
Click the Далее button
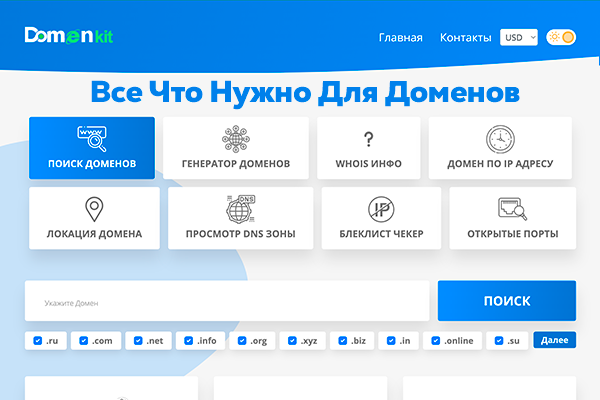(554, 340)
